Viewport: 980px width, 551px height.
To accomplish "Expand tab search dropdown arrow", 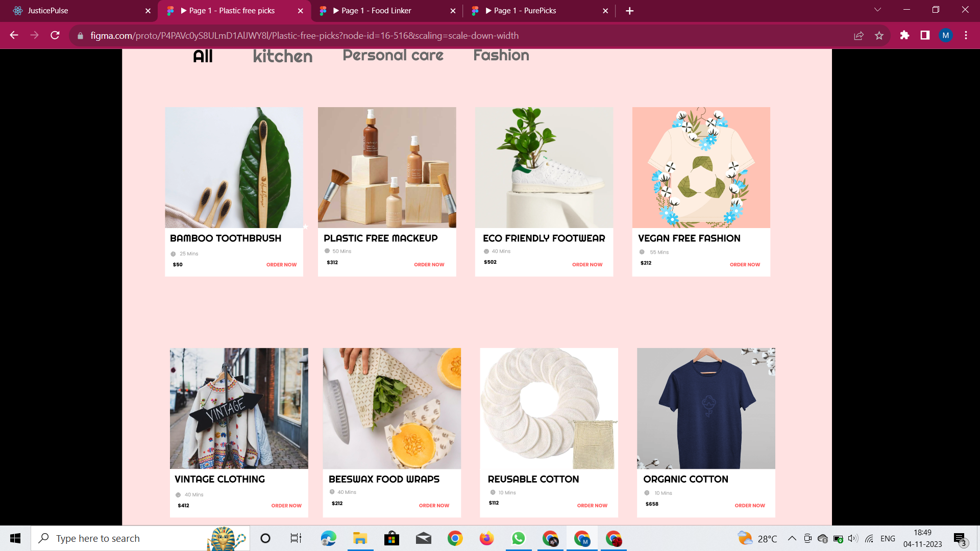I will [x=877, y=10].
